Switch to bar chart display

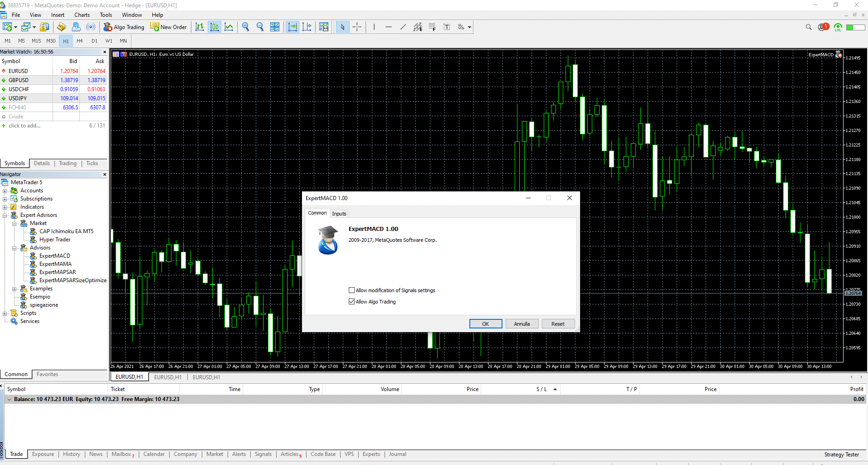coord(200,27)
